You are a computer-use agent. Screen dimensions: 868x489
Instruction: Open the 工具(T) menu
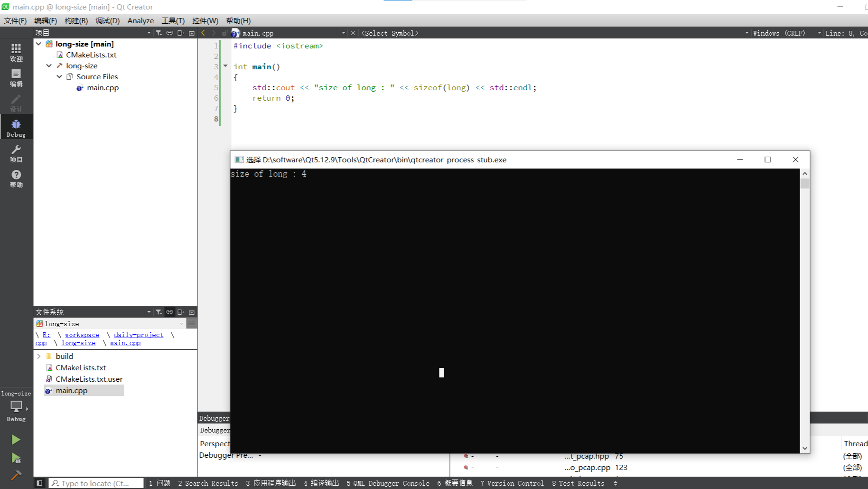pos(173,20)
